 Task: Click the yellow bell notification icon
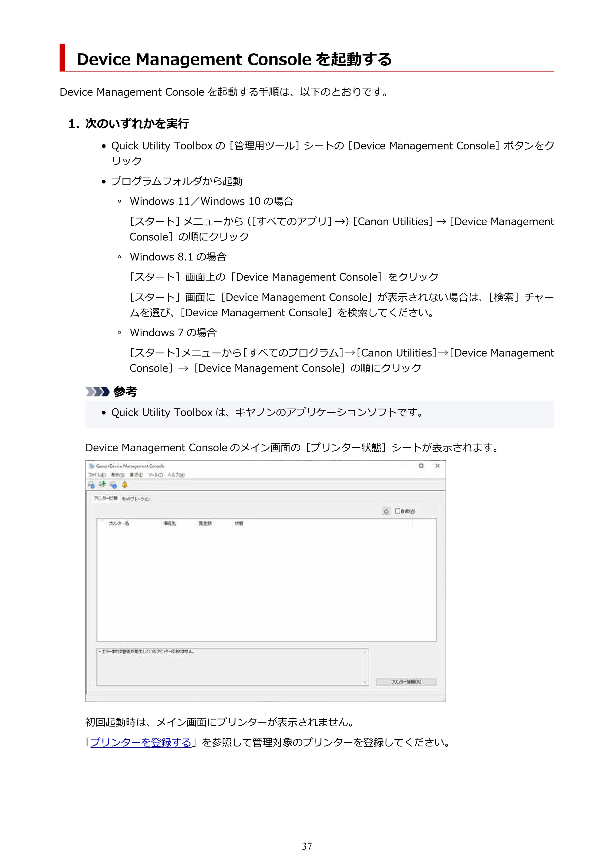point(124,484)
